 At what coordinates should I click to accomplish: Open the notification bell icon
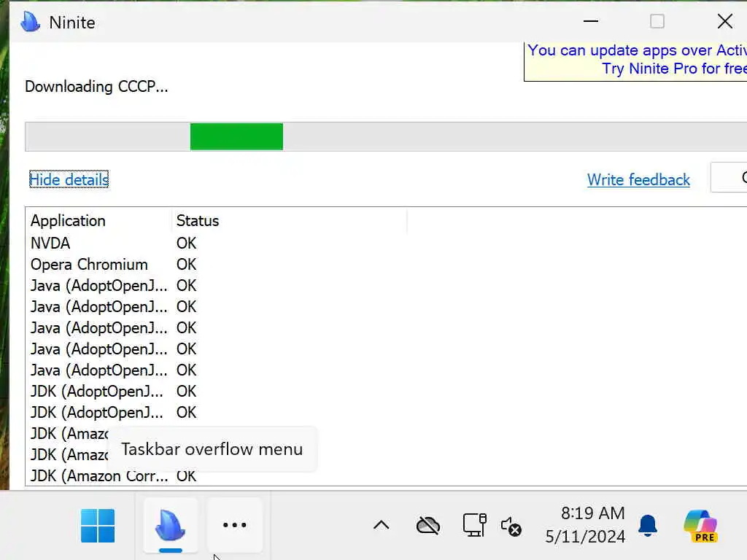point(648,526)
